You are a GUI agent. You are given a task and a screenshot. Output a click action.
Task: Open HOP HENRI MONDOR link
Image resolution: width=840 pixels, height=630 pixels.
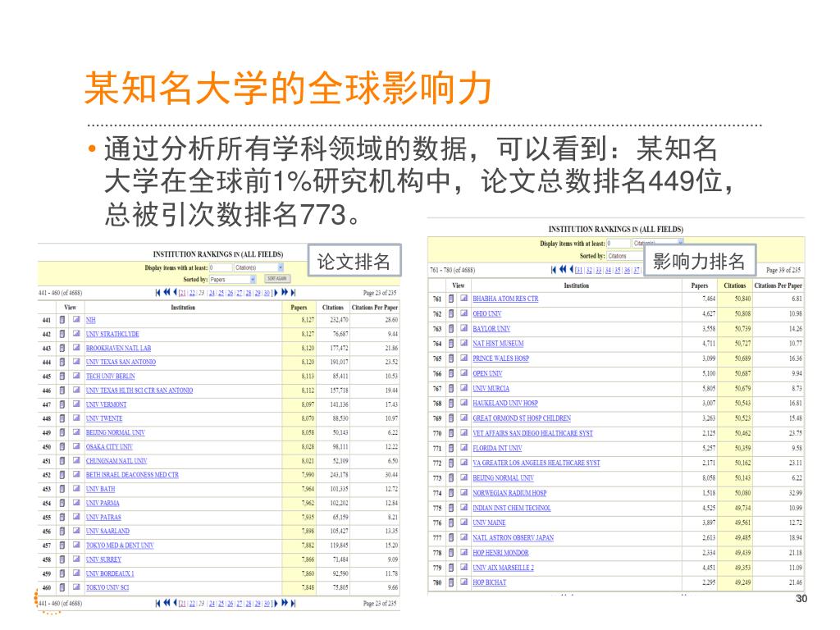[x=500, y=552]
